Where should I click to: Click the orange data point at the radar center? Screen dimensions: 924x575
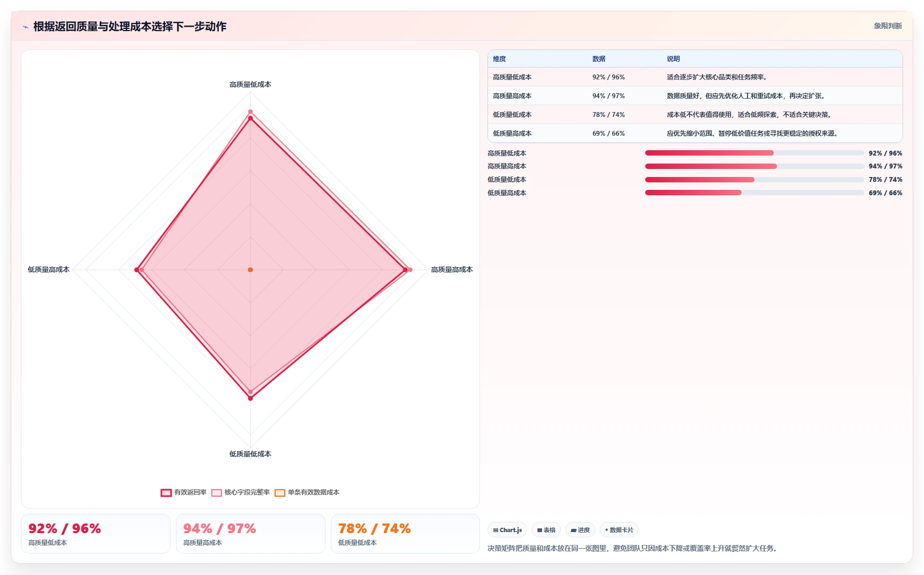[250, 270]
